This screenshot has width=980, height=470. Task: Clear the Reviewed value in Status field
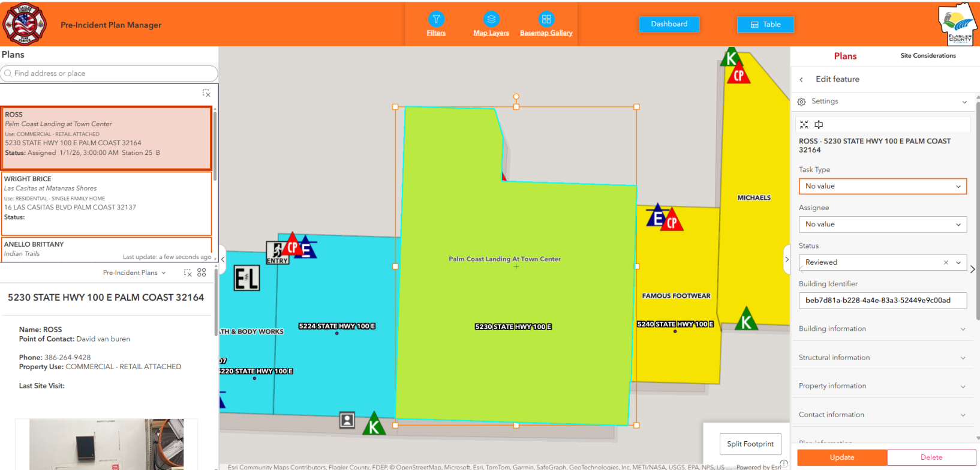pos(946,262)
